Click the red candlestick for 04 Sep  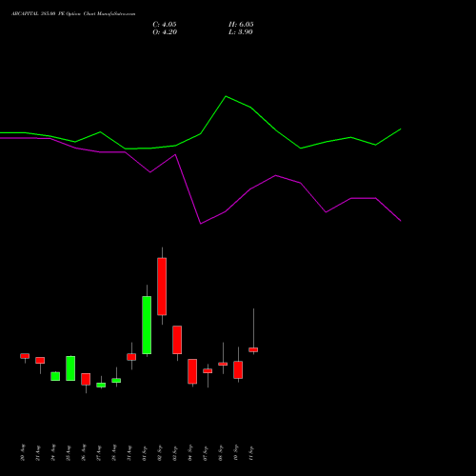pos(192,371)
